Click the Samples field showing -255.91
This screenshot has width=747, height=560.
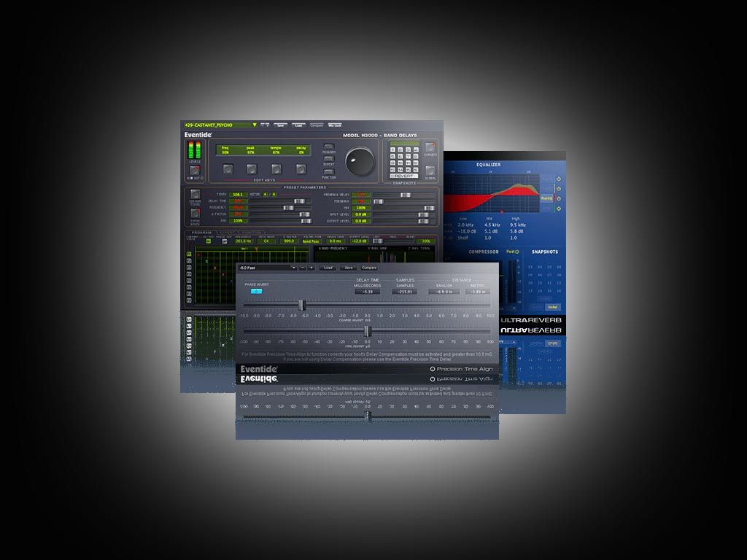405,292
